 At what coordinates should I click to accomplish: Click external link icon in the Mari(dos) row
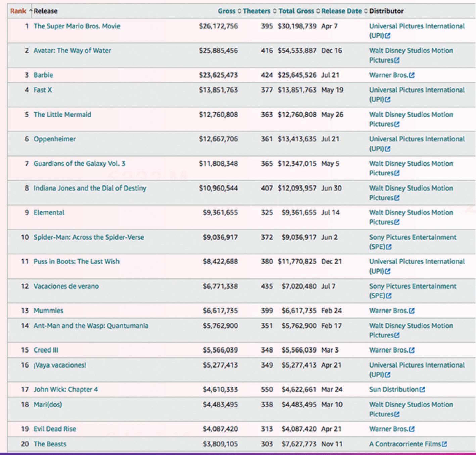(397, 414)
